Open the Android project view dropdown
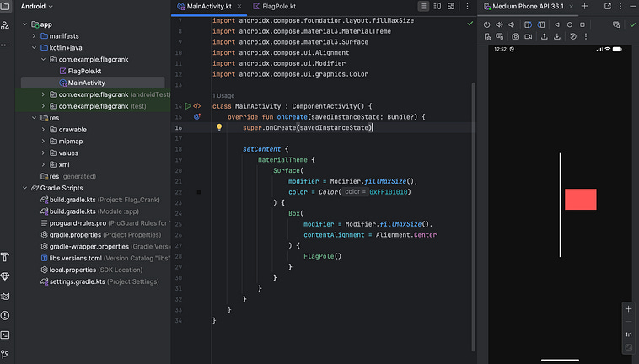 tap(37, 7)
